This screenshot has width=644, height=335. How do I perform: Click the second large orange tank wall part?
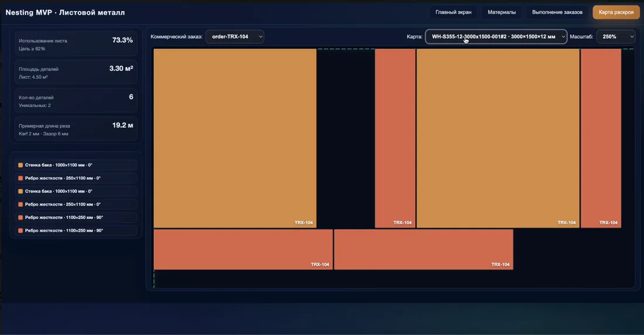(498, 138)
